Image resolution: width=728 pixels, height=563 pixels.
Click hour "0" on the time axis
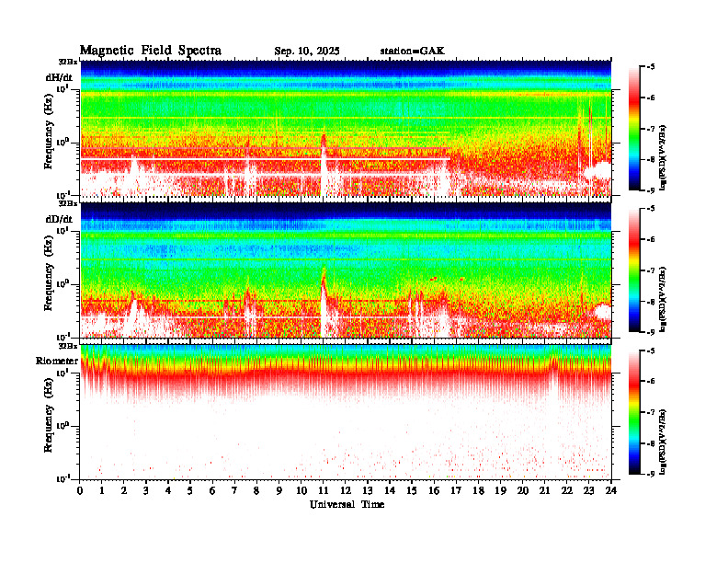click(80, 490)
